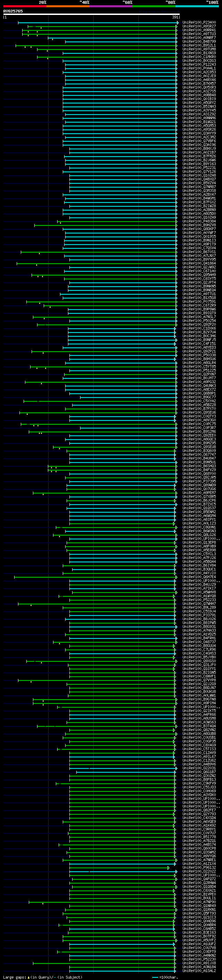Select the cyan ~100% identity legend segment
Viewport: 222px width, 980px height.
pyautogui.click(x=197, y=6)
